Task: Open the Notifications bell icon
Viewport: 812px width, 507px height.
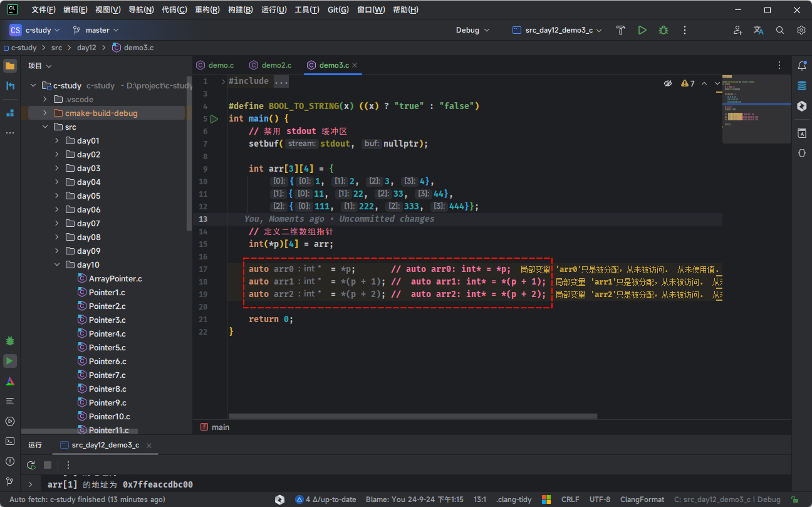Action: pyautogui.click(x=801, y=66)
